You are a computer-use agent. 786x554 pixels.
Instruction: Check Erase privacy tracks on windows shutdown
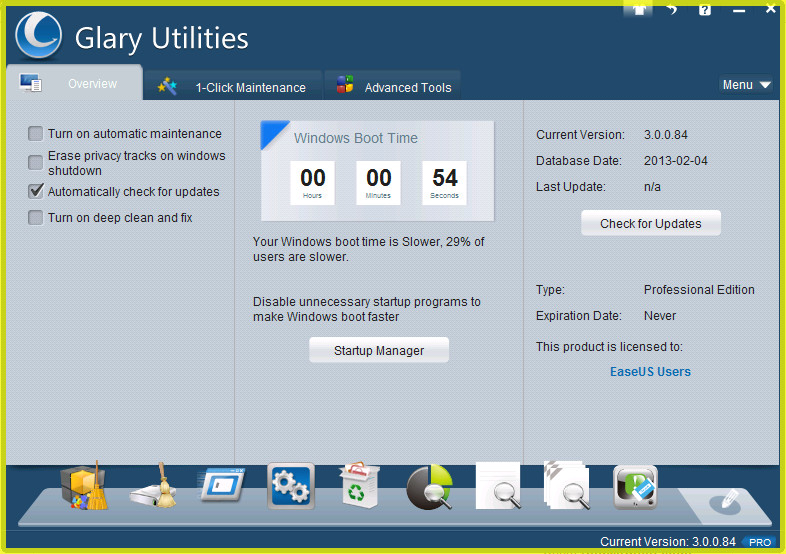[36, 162]
